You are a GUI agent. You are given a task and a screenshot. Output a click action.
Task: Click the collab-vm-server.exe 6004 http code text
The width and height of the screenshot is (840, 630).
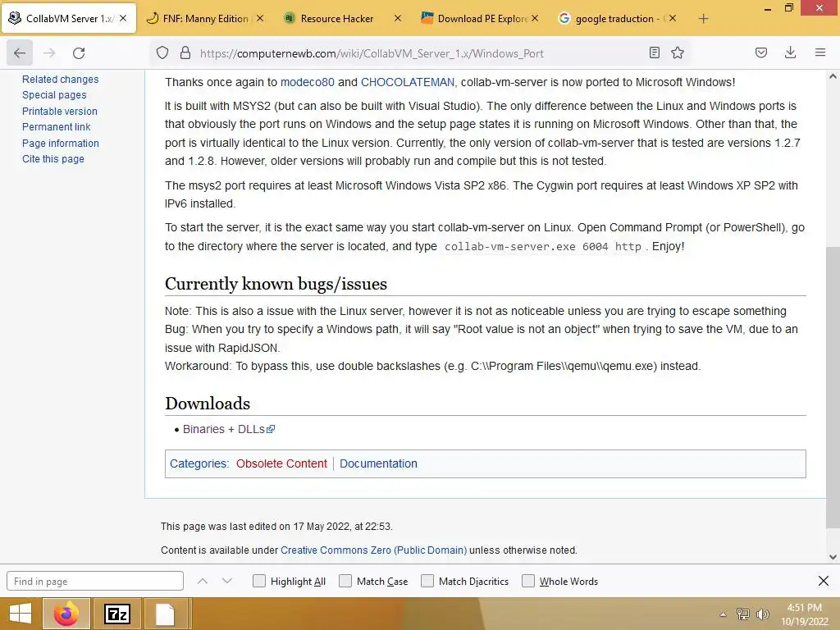543,246
